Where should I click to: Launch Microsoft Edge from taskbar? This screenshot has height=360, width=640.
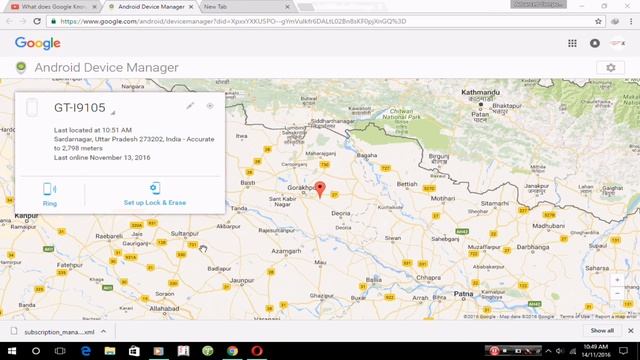tap(86, 351)
